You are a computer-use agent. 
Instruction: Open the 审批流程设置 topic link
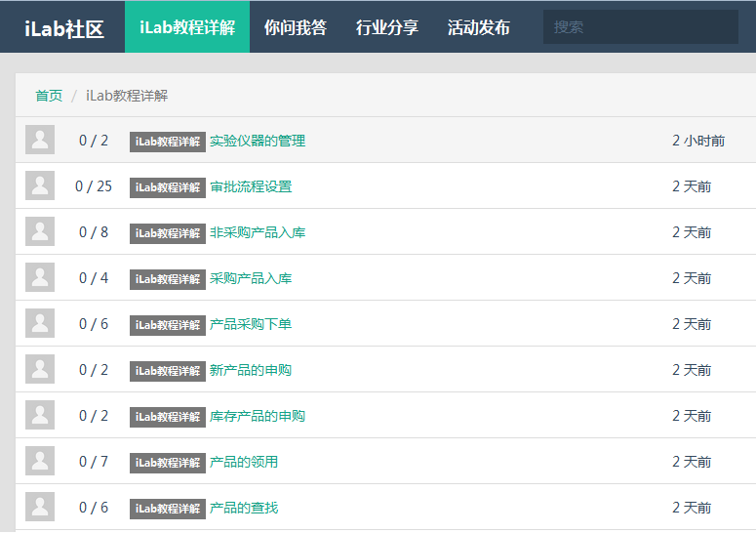pyautogui.click(x=251, y=186)
